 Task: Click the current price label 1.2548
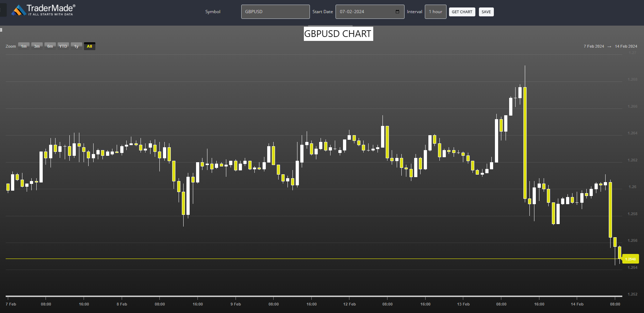pos(630,259)
